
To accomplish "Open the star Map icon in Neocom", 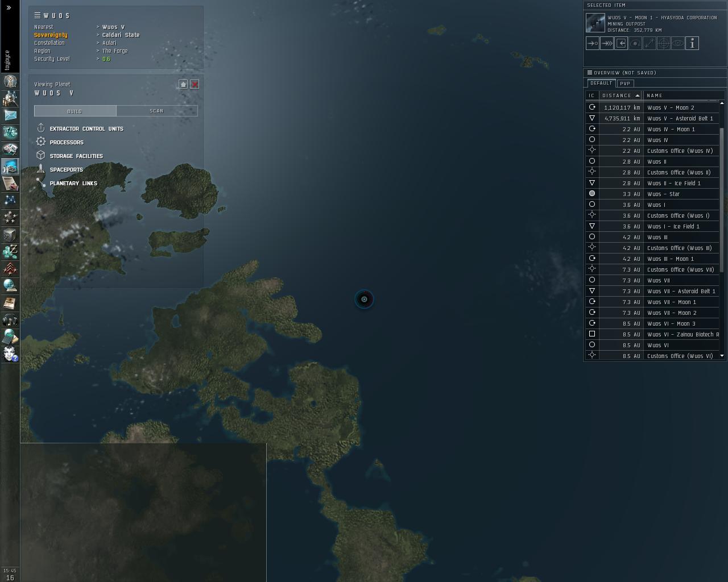I will click(x=10, y=201).
